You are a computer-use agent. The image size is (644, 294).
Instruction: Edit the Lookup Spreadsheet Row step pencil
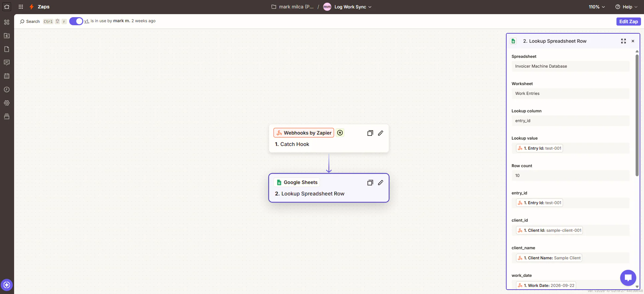(381, 183)
